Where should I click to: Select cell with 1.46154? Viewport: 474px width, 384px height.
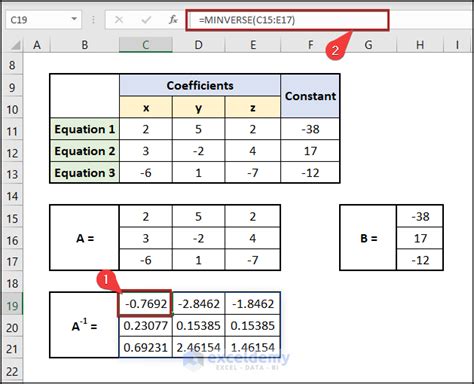[x=253, y=347]
